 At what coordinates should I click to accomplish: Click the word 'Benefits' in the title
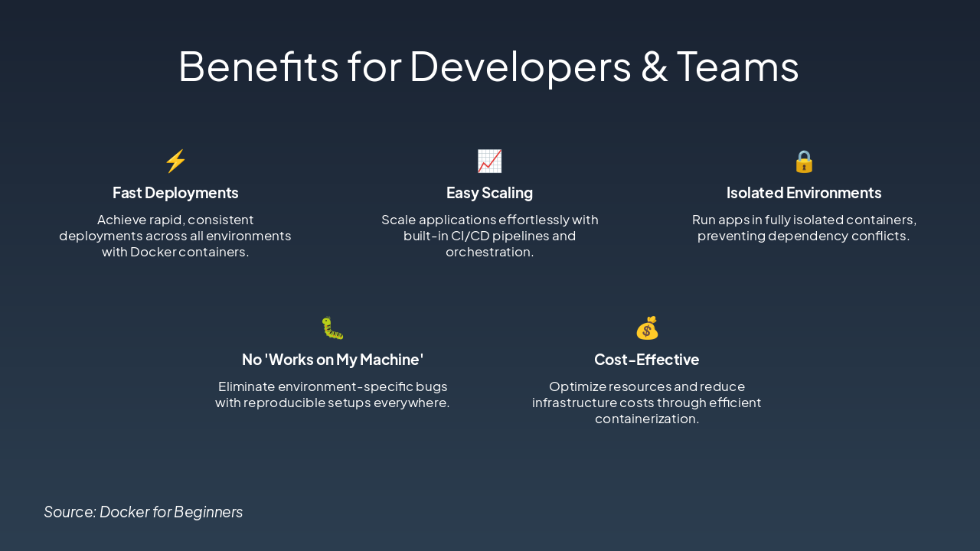(x=258, y=67)
